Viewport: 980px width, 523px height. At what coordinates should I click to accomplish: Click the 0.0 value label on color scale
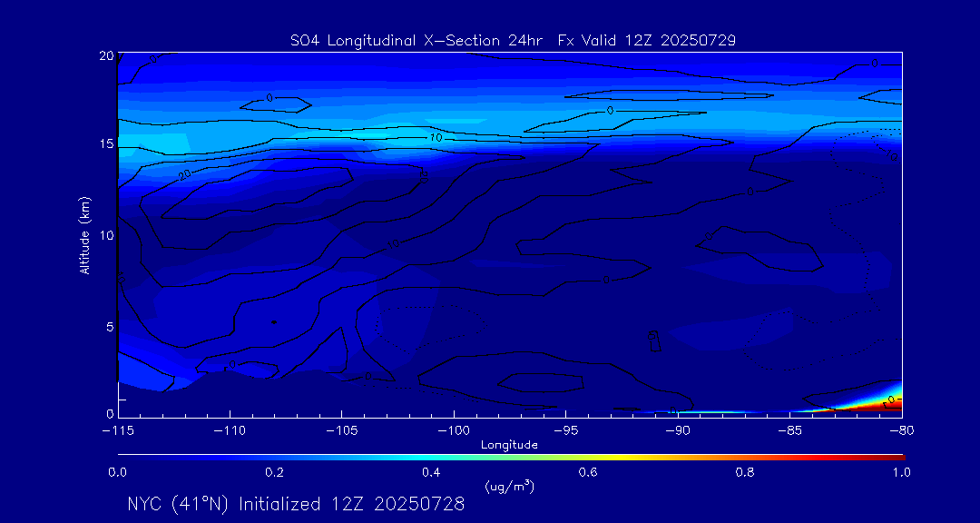(x=118, y=472)
